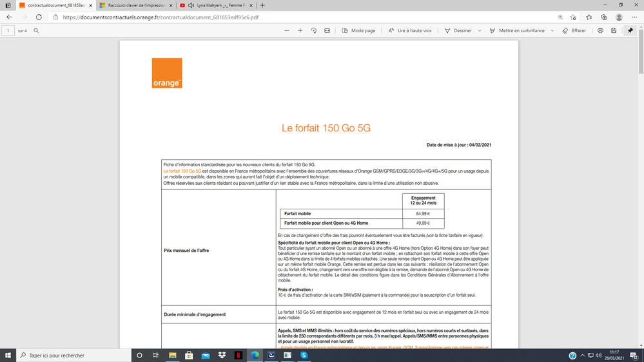Screen dimensions: 644x362
Task: Open the Mode page view
Action: click(358, 30)
